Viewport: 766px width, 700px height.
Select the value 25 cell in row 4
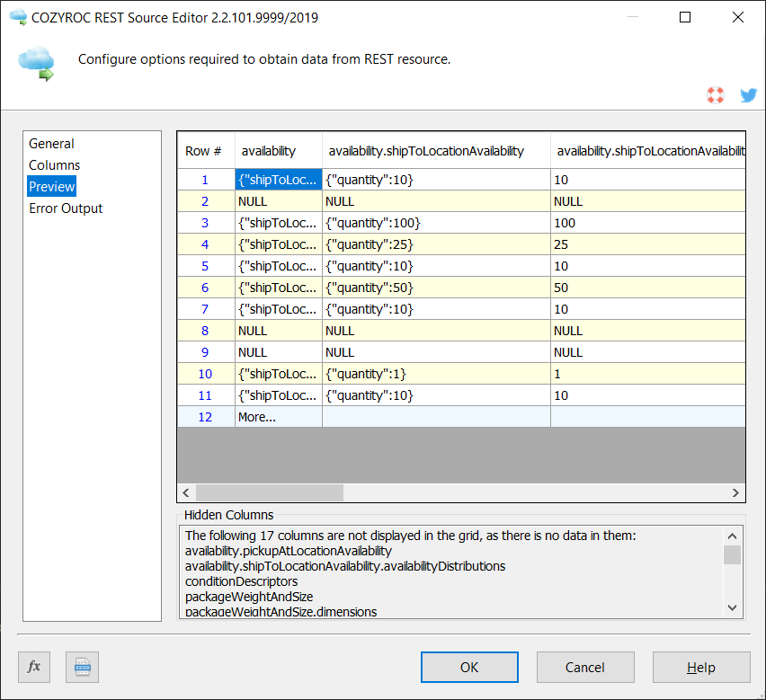pyautogui.click(x=648, y=244)
